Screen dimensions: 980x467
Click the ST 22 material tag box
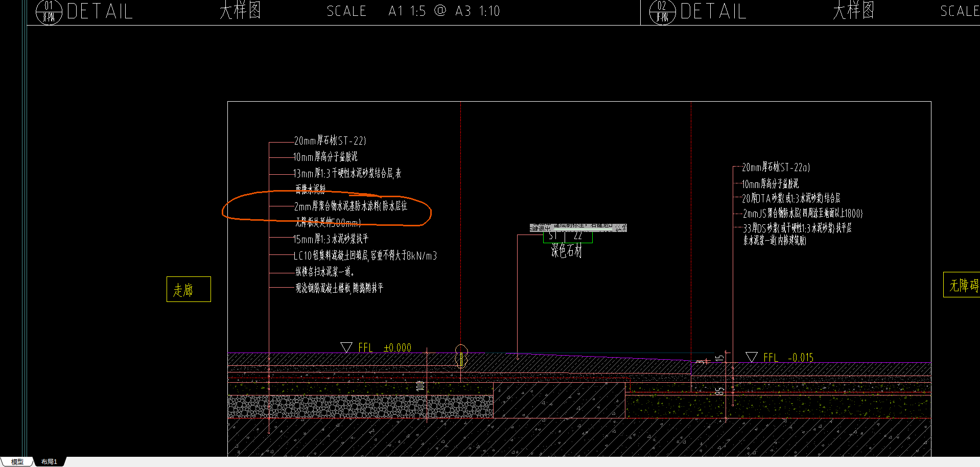click(568, 237)
